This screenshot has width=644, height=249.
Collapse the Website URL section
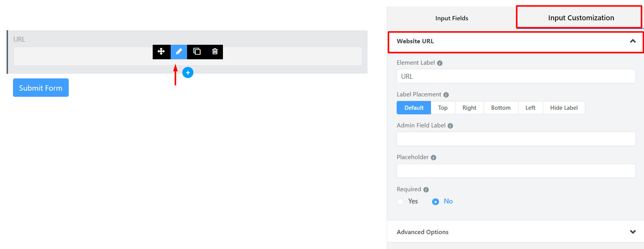point(633,41)
